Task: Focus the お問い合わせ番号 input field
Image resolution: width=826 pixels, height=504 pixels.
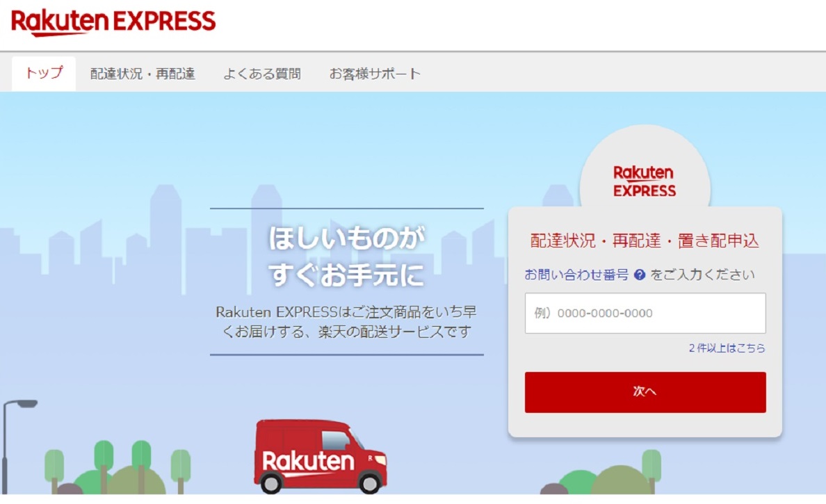Action: (645, 313)
